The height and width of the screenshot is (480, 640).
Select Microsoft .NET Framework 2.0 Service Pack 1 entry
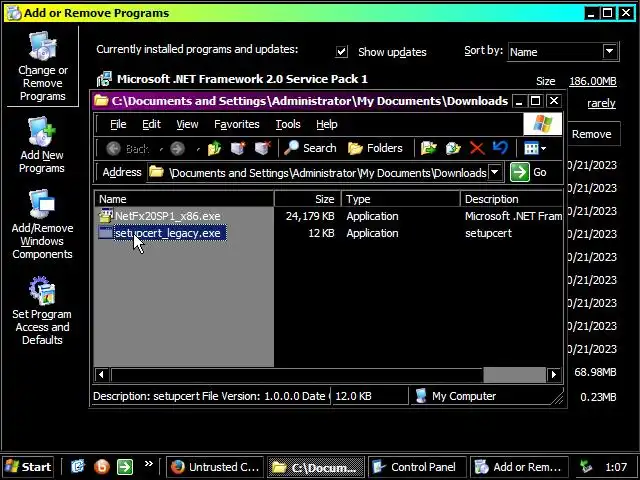coord(242,79)
